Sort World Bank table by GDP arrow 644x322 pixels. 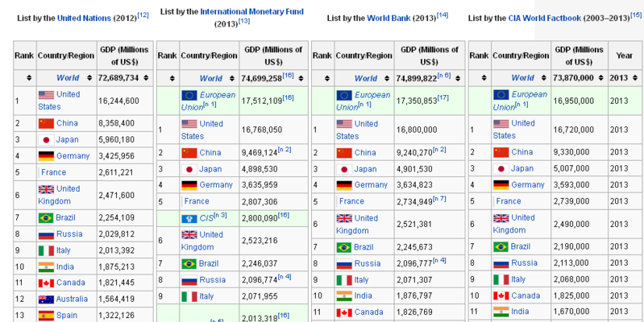click(x=457, y=78)
